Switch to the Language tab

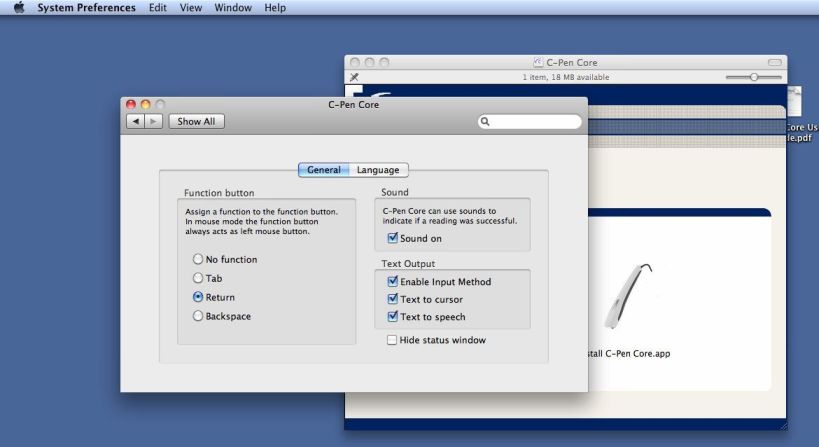[378, 170]
